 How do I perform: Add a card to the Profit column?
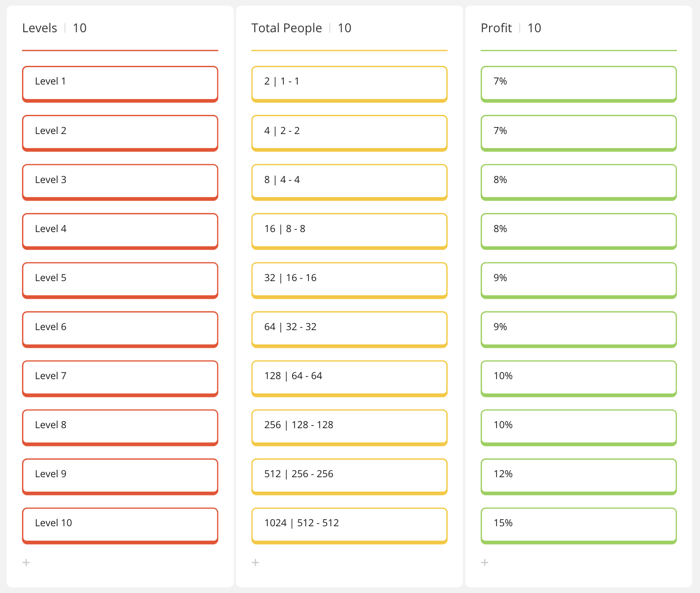pyautogui.click(x=485, y=562)
